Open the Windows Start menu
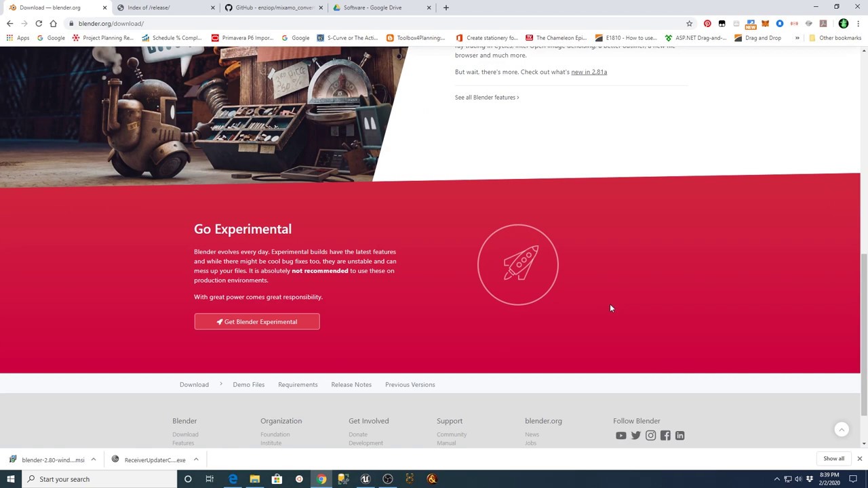868x488 pixels. coord(10,479)
